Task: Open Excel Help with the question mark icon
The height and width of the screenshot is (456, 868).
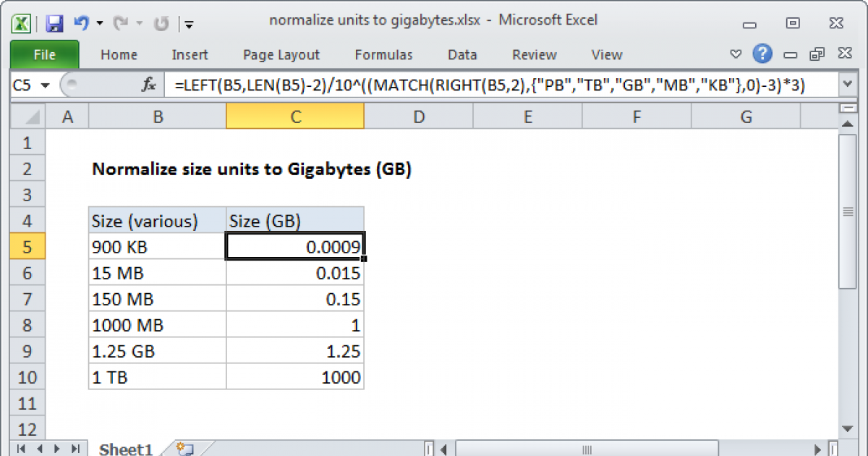Action: (762, 54)
